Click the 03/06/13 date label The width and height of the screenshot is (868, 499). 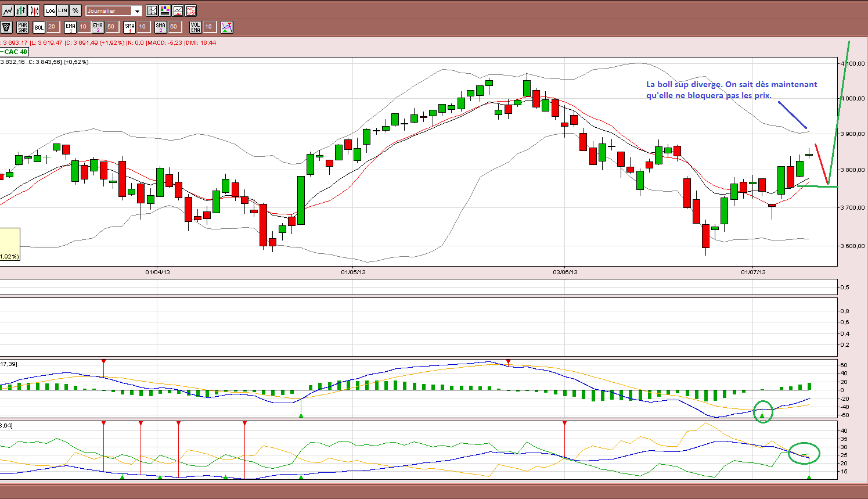[565, 272]
